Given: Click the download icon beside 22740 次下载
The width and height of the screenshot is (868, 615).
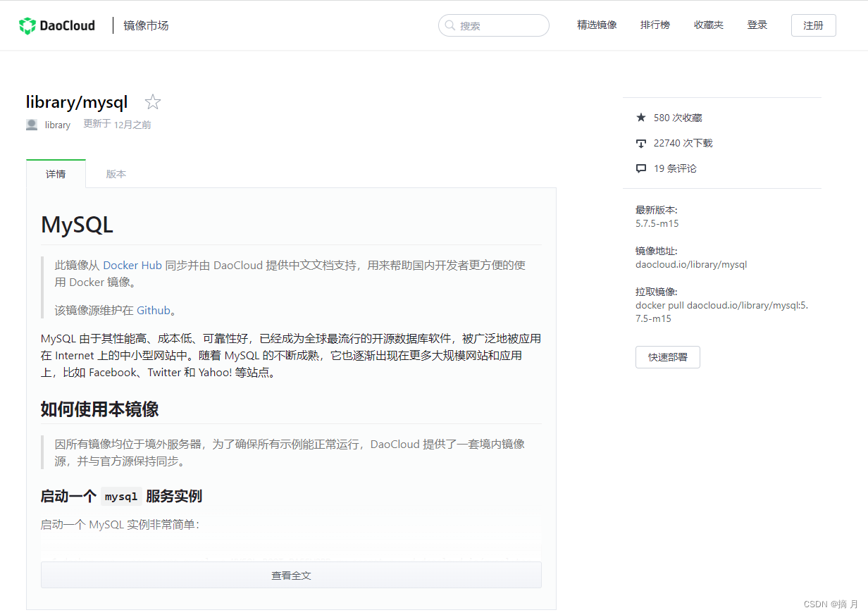Looking at the screenshot, I should [641, 143].
